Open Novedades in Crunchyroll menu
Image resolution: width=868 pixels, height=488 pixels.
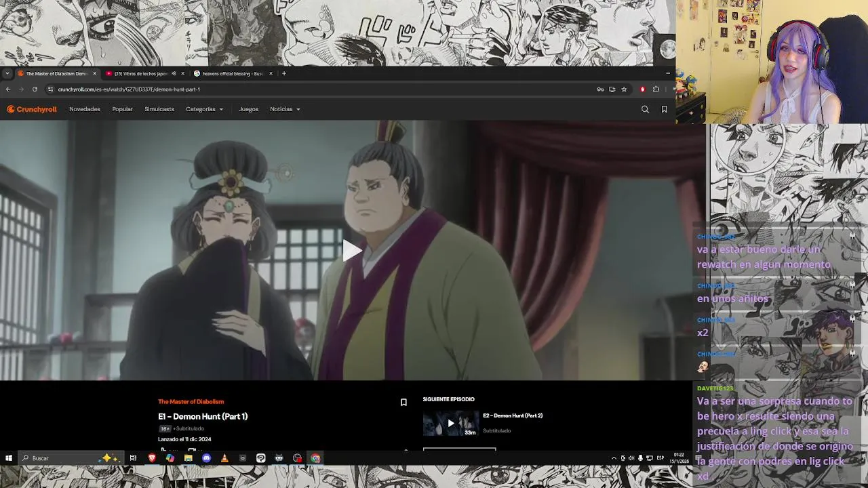point(85,109)
